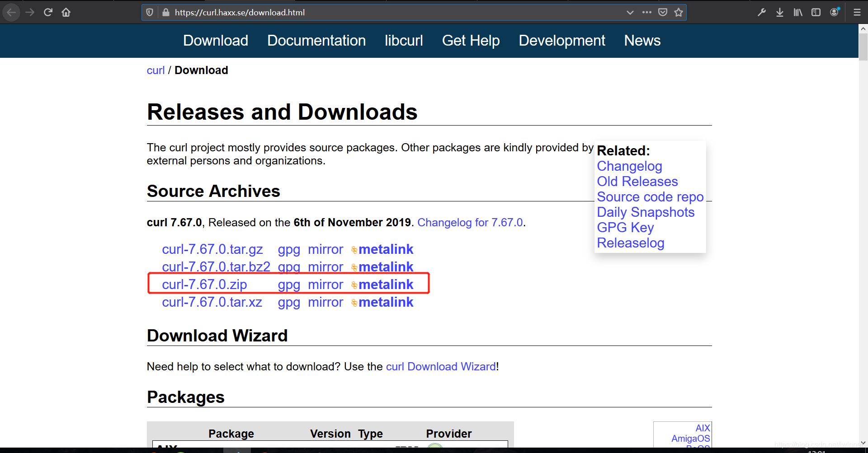
Task: Click the page scrollbar up arrow
Action: point(863,28)
